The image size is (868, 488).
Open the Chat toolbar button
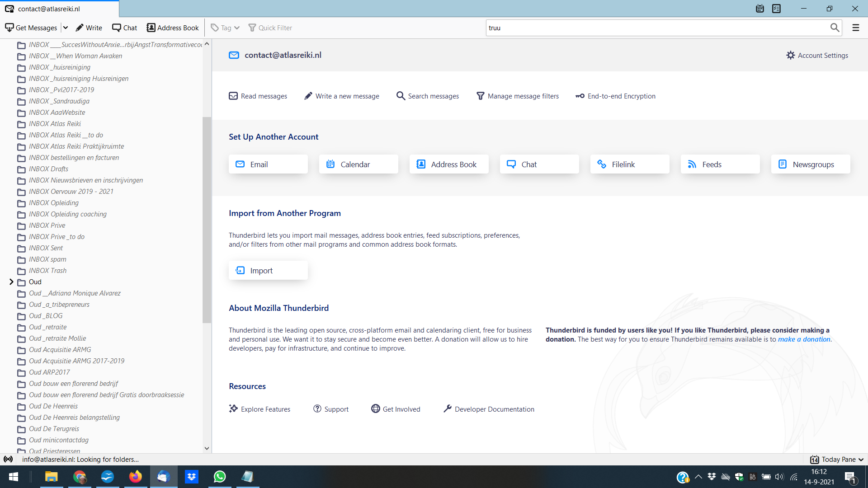(124, 28)
